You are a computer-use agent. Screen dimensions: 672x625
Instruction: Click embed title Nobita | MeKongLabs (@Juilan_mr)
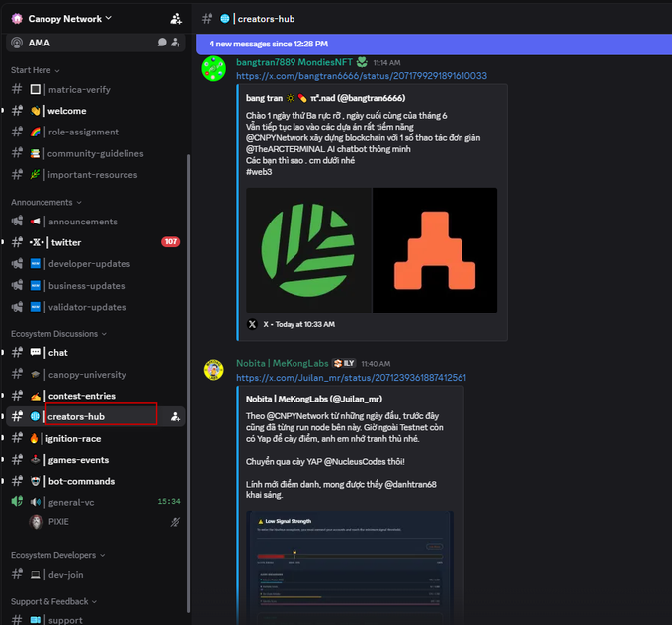coord(314,399)
